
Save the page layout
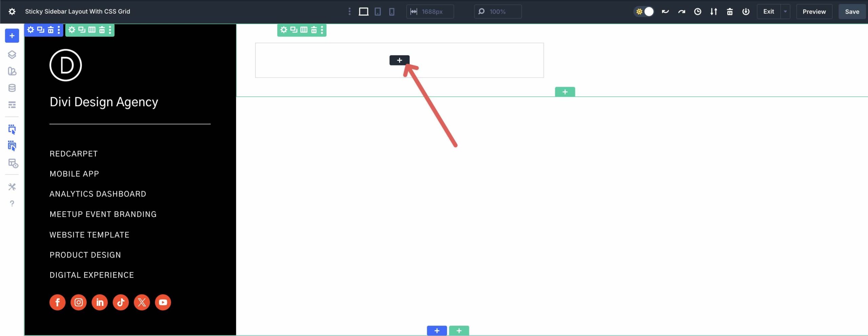click(x=852, y=12)
